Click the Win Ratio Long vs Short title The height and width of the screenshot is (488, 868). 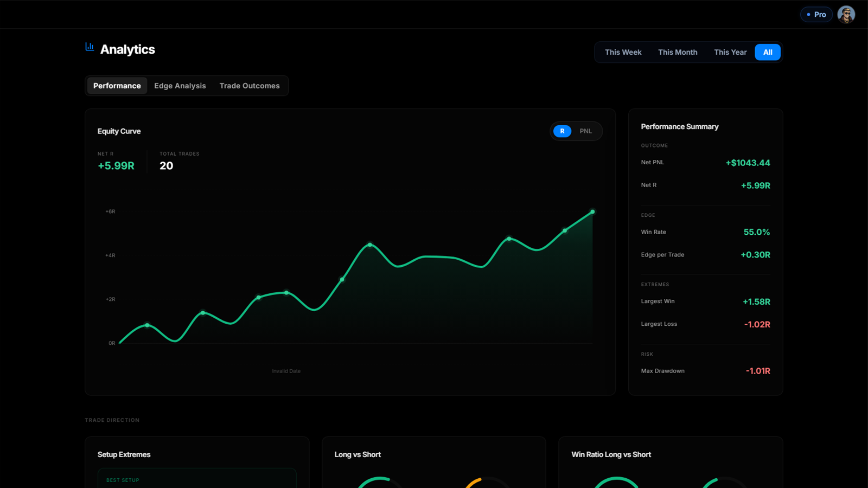(x=611, y=454)
